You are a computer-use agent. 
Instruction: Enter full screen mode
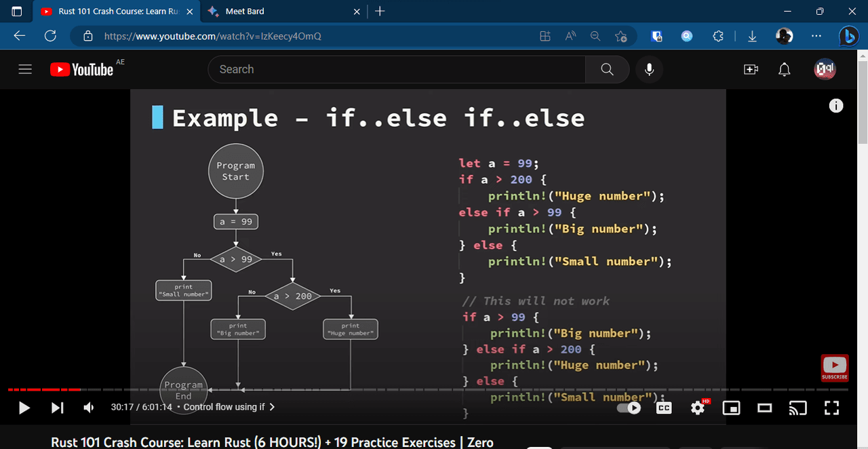point(831,408)
